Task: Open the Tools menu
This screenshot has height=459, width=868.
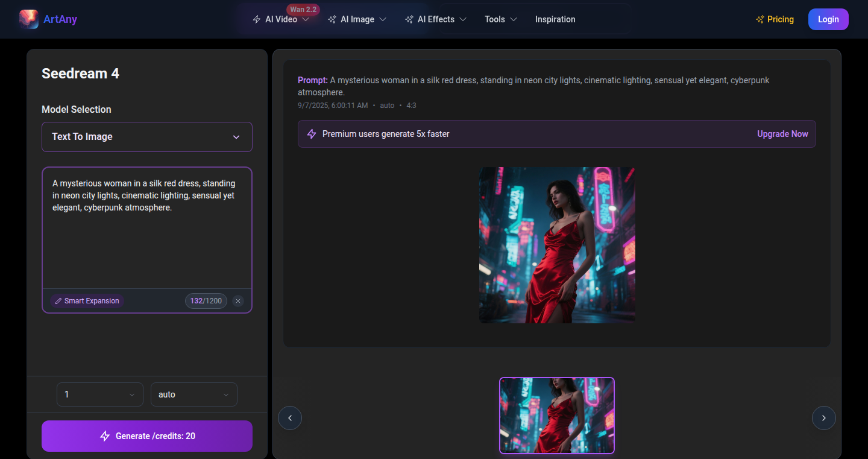Action: click(x=501, y=19)
